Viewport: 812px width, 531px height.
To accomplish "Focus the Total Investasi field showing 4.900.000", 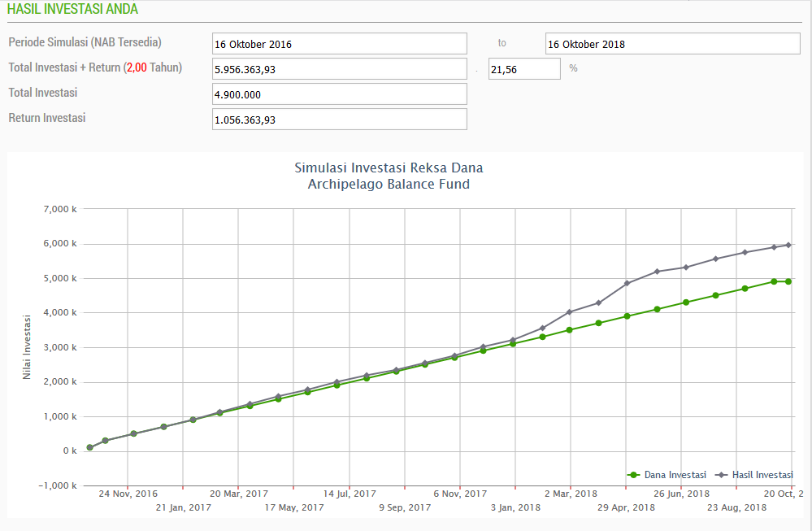I will click(339, 94).
